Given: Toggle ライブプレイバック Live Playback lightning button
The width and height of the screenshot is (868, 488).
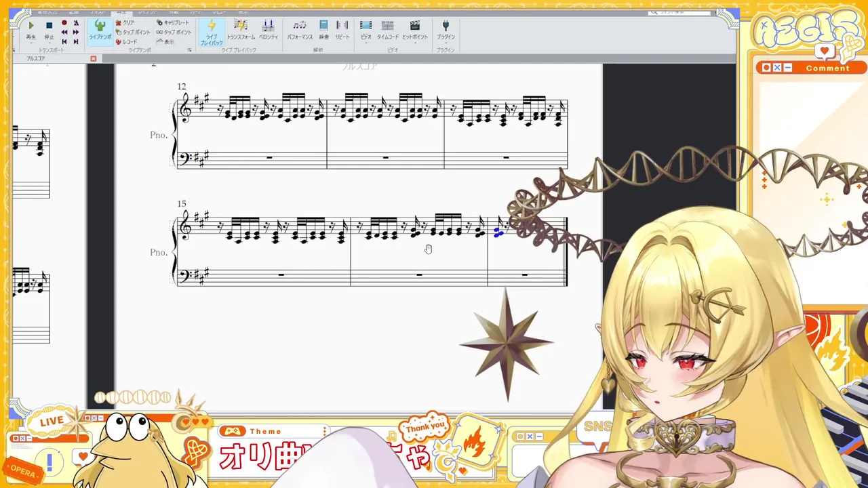Looking at the screenshot, I should [x=212, y=32].
